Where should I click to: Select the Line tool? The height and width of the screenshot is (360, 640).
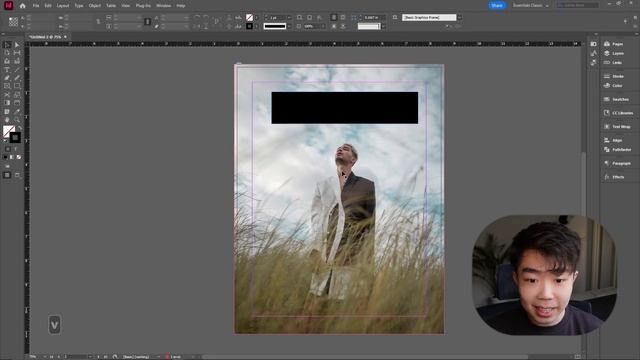(17, 70)
